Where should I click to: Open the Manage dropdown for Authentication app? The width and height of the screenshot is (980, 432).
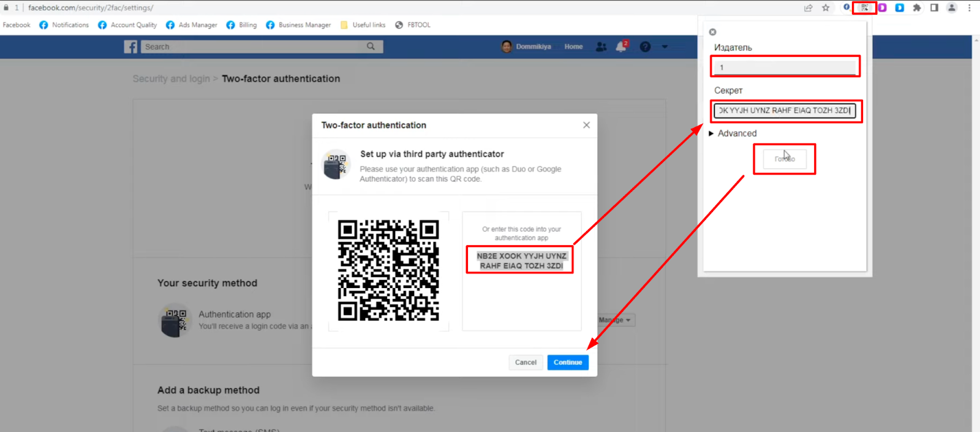[x=614, y=320]
